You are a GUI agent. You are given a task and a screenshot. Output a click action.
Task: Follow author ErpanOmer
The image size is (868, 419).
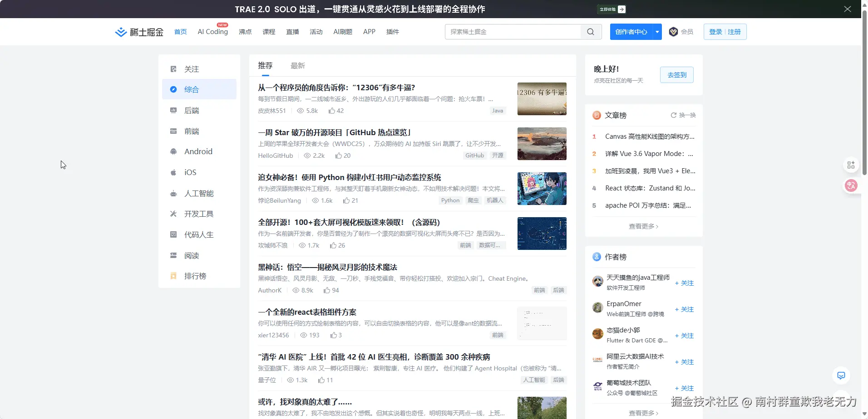coord(684,309)
